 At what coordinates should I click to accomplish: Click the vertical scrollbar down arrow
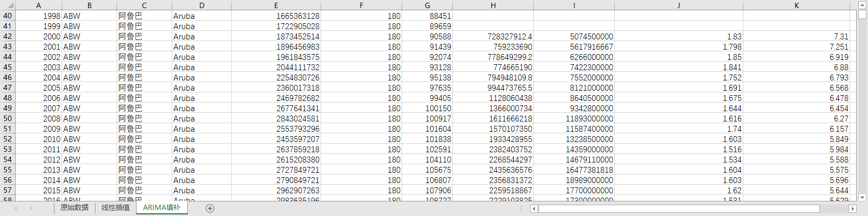(x=862, y=198)
